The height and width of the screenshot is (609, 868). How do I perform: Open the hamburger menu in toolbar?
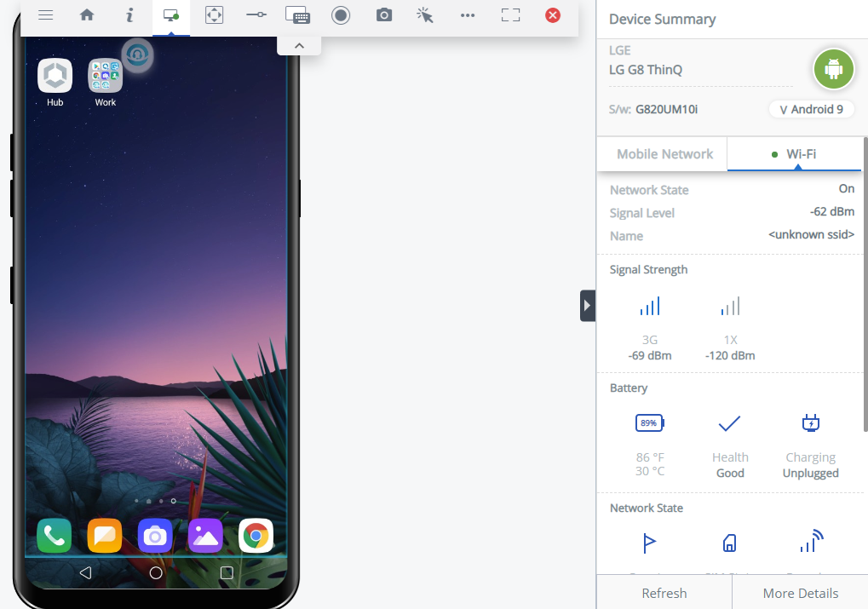(x=46, y=15)
